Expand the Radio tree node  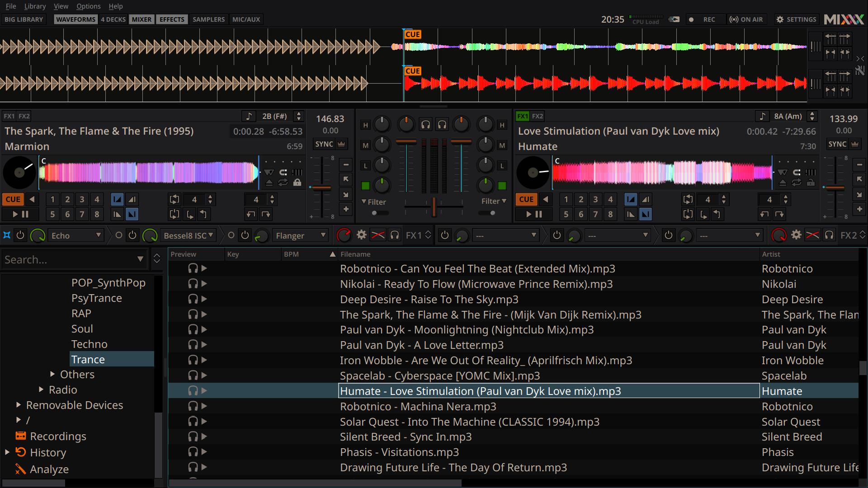point(41,389)
